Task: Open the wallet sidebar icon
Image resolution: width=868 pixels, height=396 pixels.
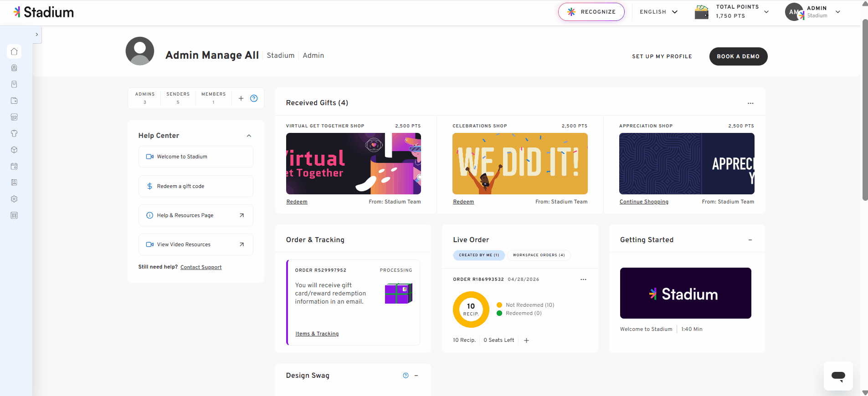Action: 14,101
